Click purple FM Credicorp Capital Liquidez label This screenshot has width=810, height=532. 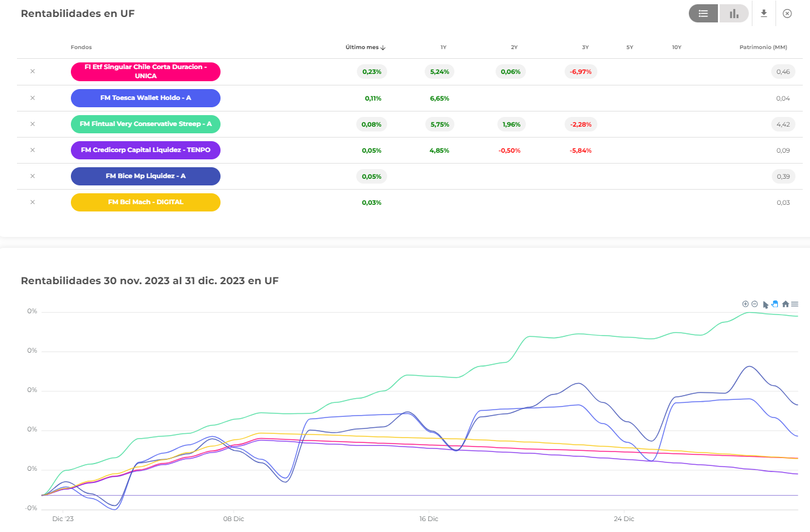point(145,150)
